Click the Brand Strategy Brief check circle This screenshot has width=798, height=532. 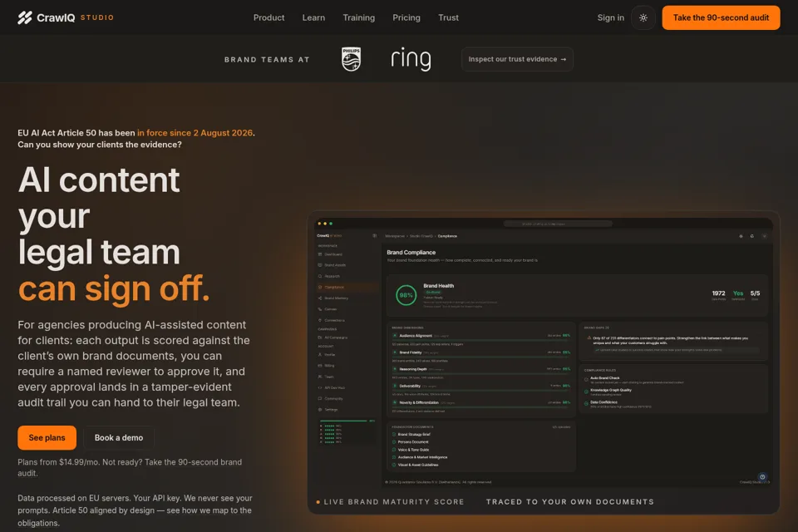point(394,435)
